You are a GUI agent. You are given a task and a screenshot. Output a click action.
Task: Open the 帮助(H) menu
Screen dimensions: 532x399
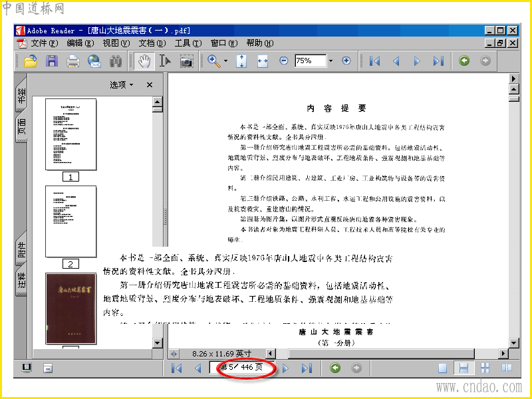(260, 43)
